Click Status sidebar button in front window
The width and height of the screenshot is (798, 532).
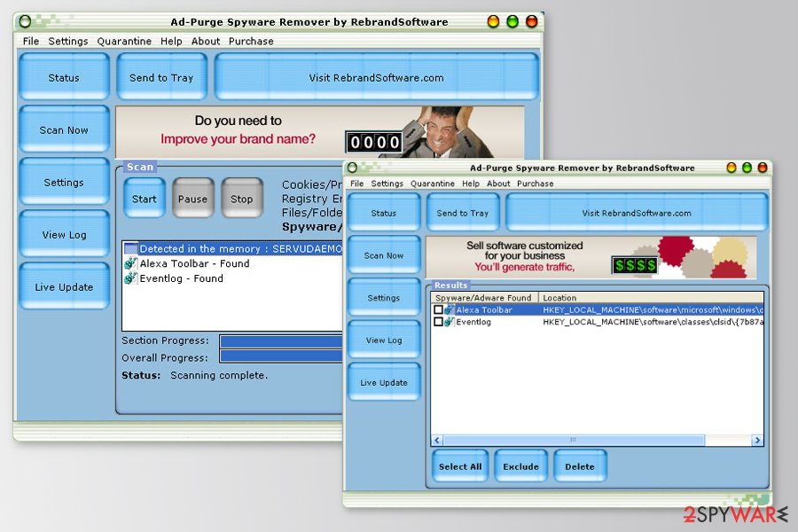coord(384,213)
